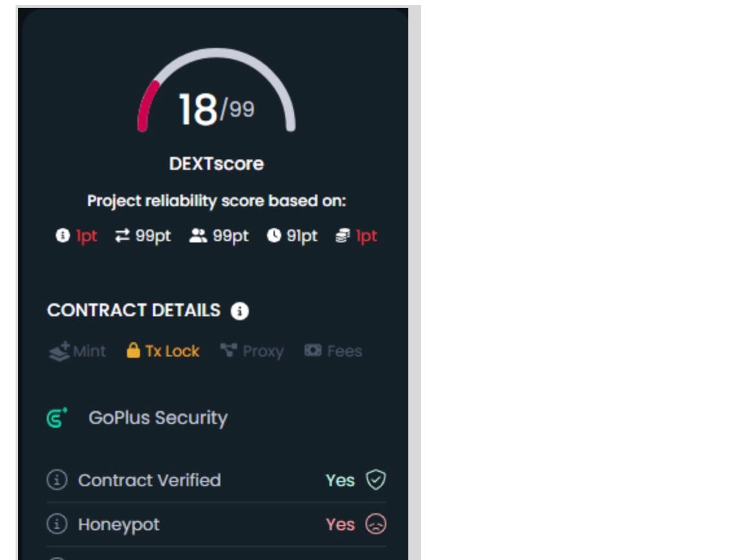Click the Contract Verified Yes label

coord(340,480)
